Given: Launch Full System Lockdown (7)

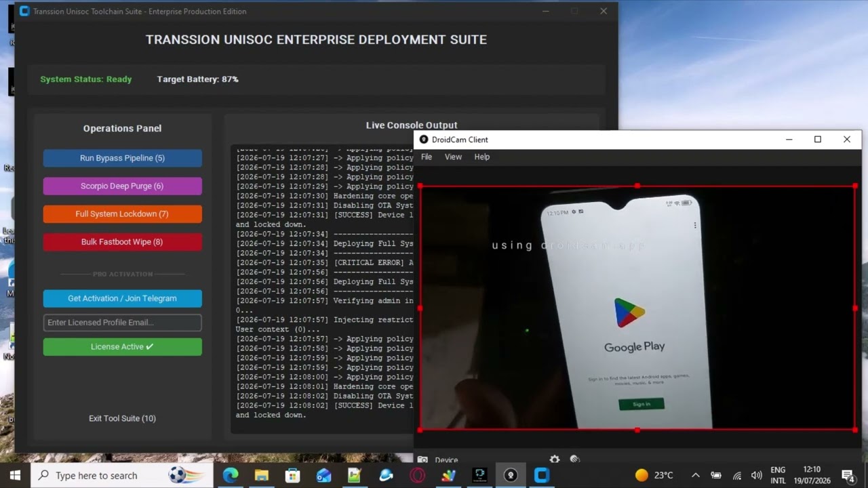Looking at the screenshot, I should point(122,213).
